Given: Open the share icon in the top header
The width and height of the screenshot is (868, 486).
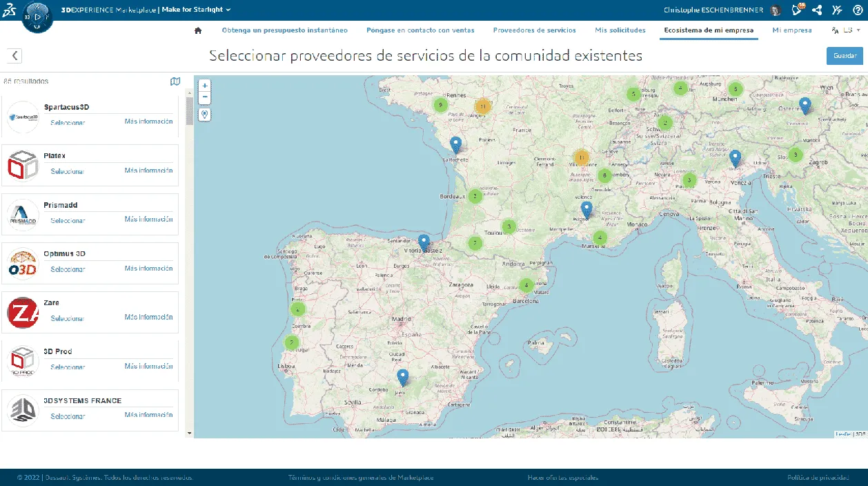Looking at the screenshot, I should 817,10.
